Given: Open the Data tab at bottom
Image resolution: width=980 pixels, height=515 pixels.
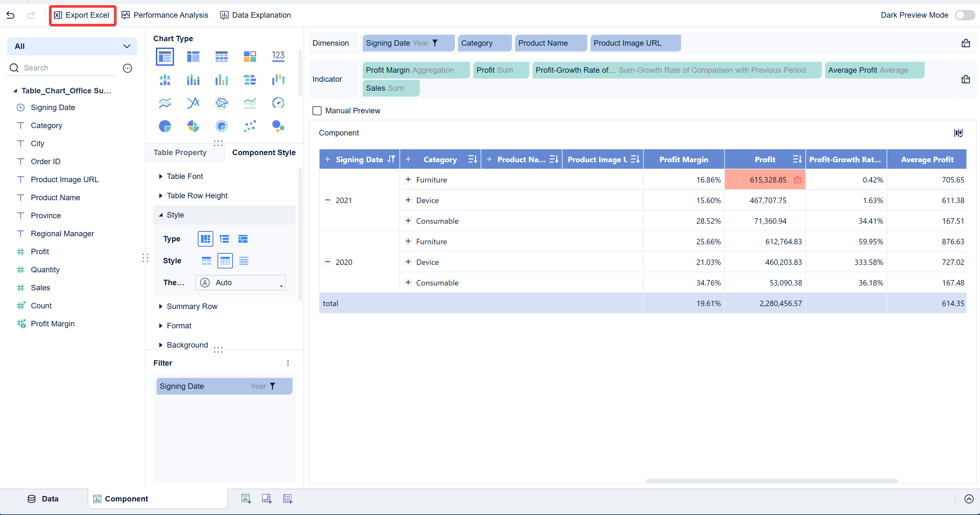Looking at the screenshot, I should [43, 499].
